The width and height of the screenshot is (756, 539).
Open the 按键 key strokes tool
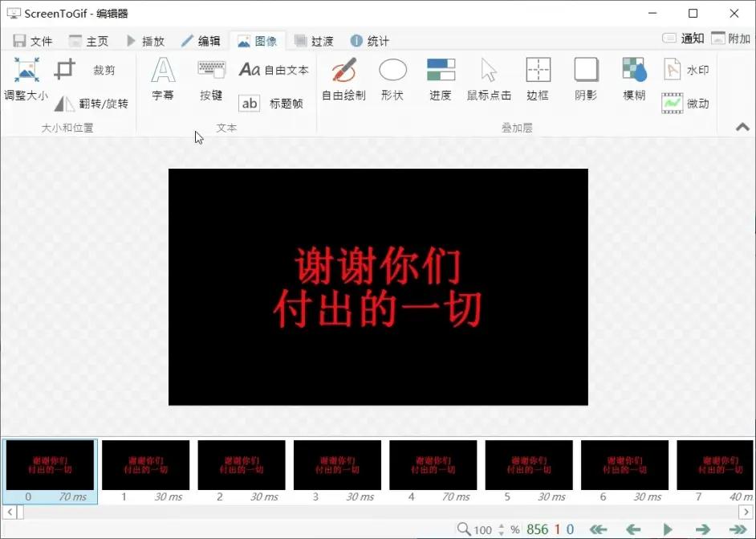click(211, 79)
